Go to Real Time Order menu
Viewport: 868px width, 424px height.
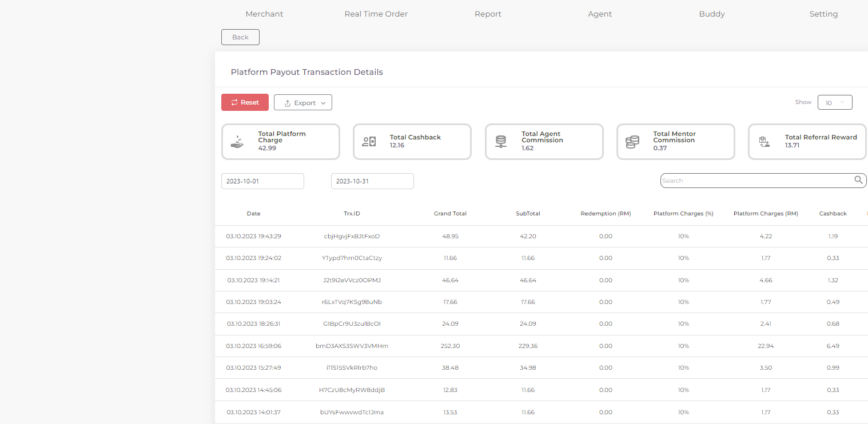coord(376,14)
